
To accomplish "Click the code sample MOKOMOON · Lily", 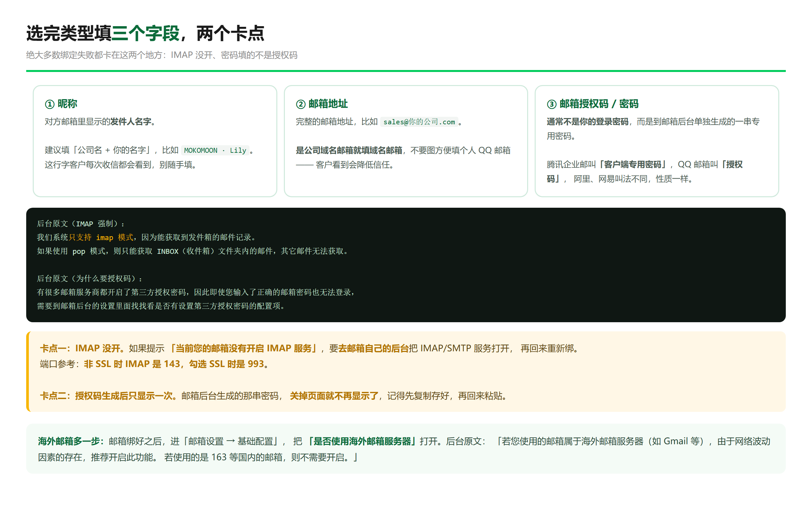I will [x=215, y=150].
